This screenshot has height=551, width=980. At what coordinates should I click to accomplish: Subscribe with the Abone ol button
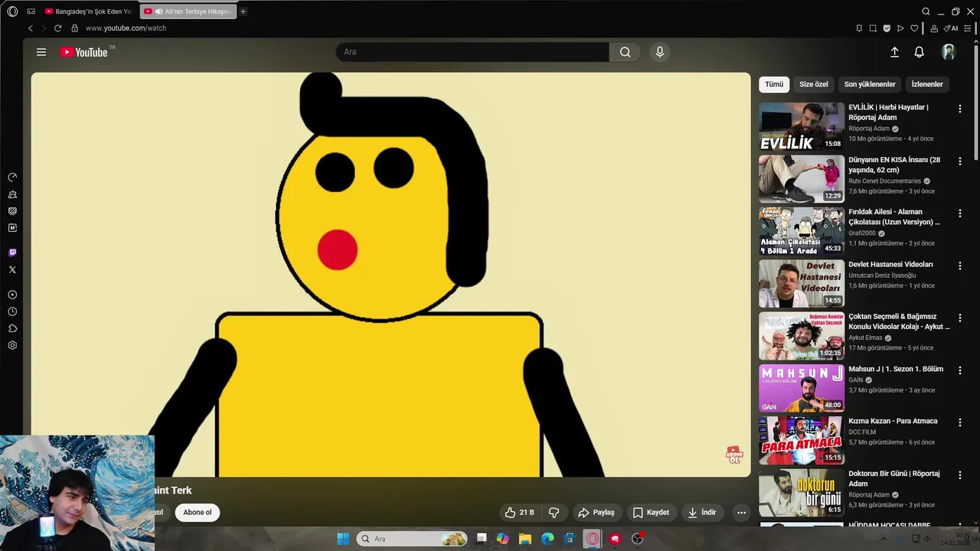pyautogui.click(x=197, y=513)
